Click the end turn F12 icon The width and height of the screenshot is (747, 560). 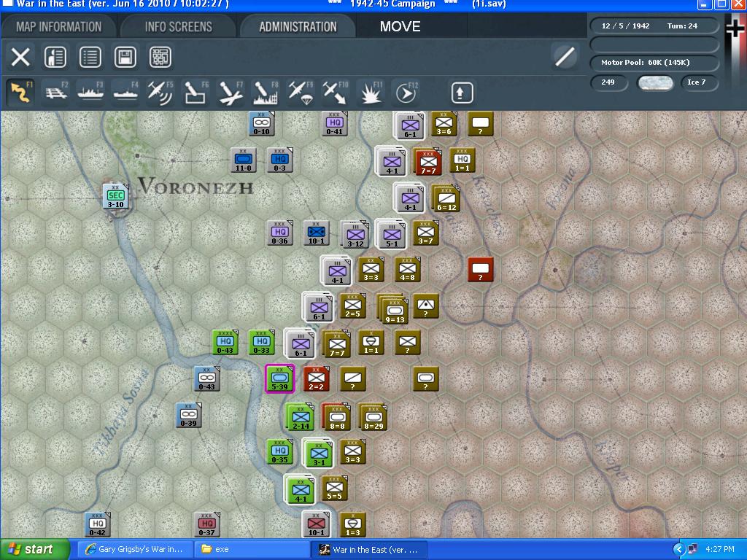pos(406,92)
